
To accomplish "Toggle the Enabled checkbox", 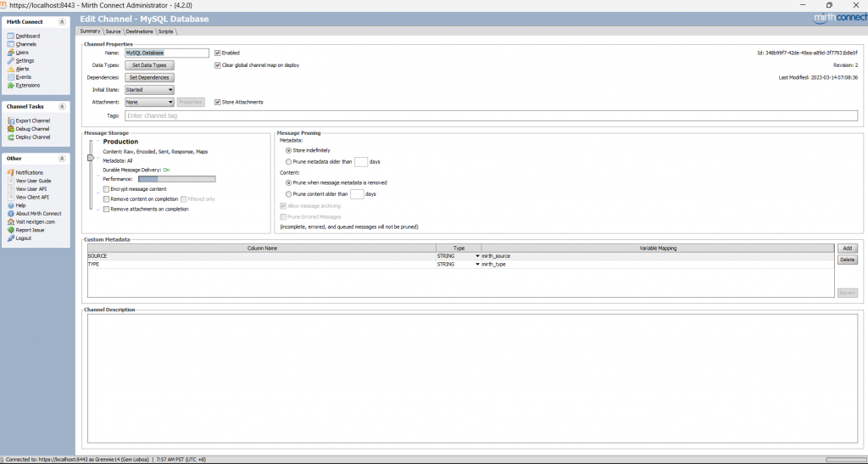I will [218, 53].
